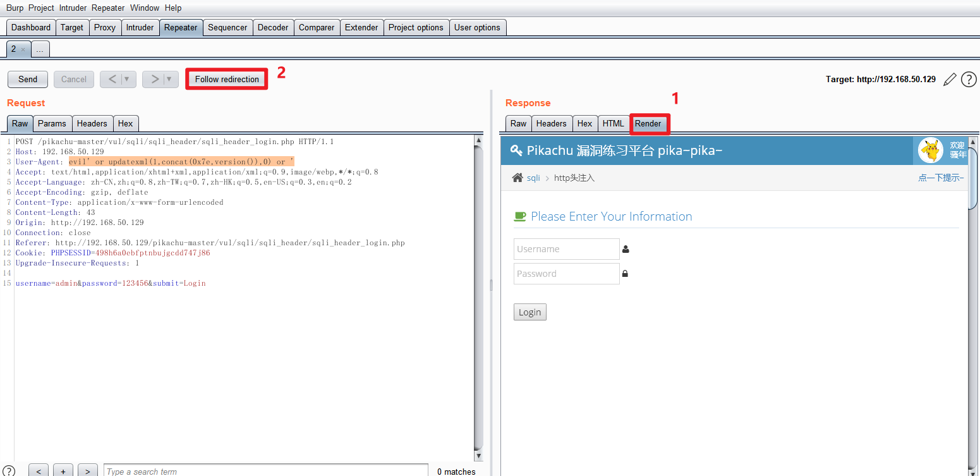The image size is (980, 476).
Task: Click response pane vertical scrollbar thumb
Action: click(972, 178)
